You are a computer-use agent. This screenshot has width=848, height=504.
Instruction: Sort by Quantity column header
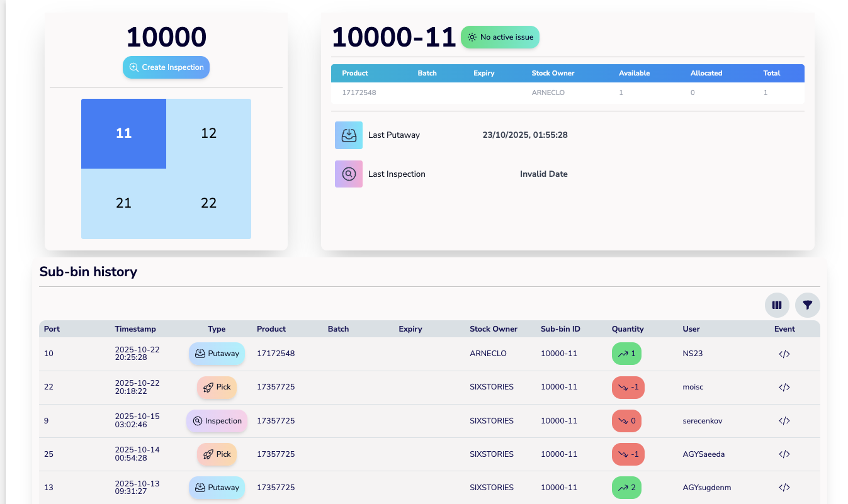coord(628,329)
